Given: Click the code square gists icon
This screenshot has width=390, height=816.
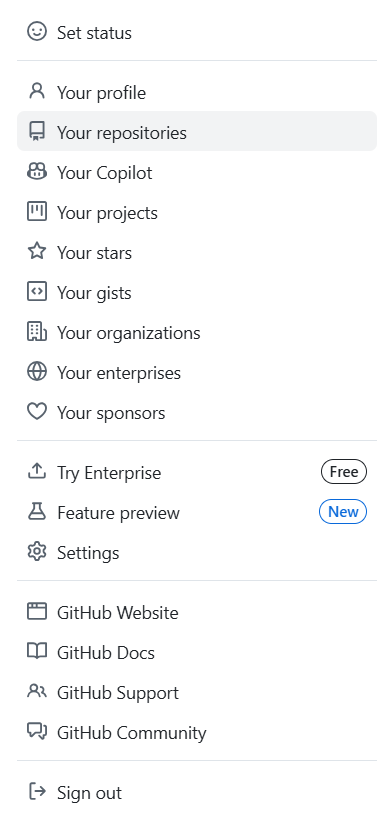Looking at the screenshot, I should click(36, 292).
